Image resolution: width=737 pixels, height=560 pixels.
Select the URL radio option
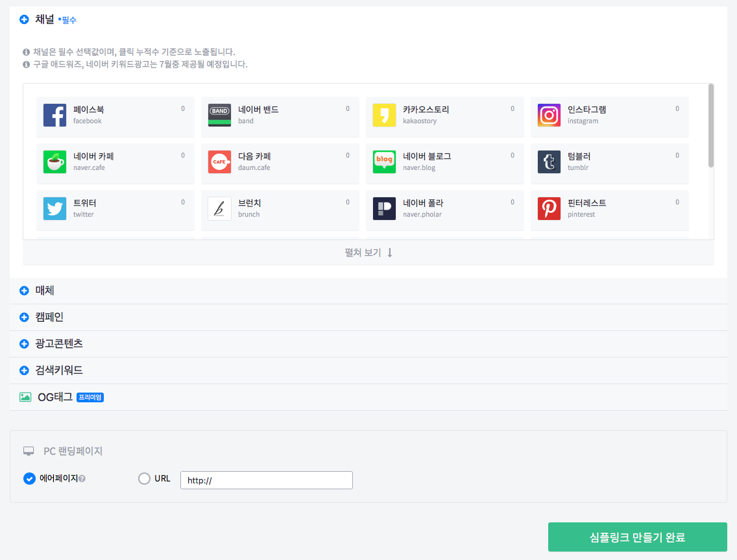pos(144,479)
